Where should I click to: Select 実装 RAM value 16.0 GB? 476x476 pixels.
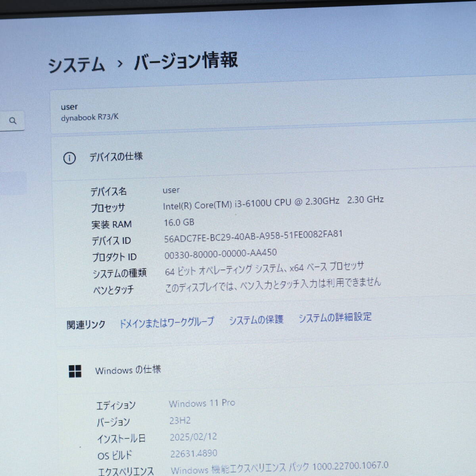coord(179,223)
